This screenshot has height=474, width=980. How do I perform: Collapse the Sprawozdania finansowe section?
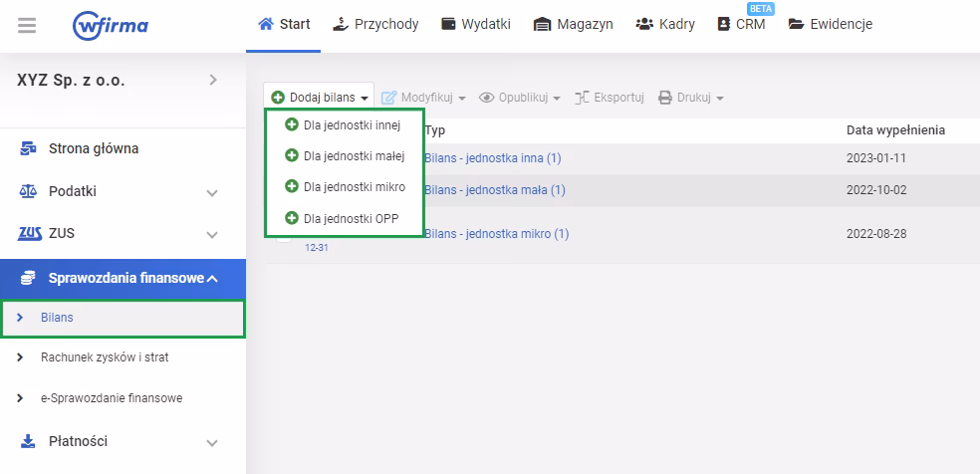(x=211, y=278)
